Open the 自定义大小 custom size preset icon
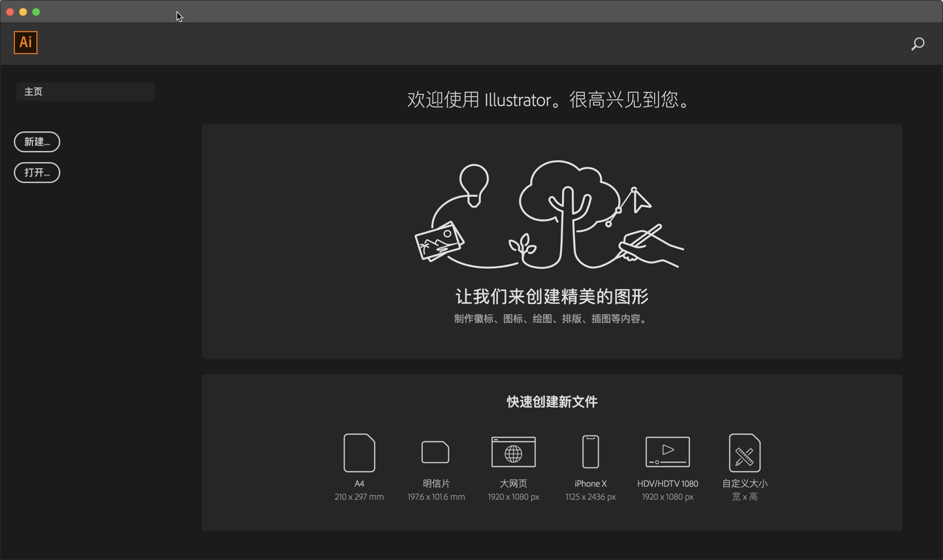943x560 pixels. tap(744, 452)
